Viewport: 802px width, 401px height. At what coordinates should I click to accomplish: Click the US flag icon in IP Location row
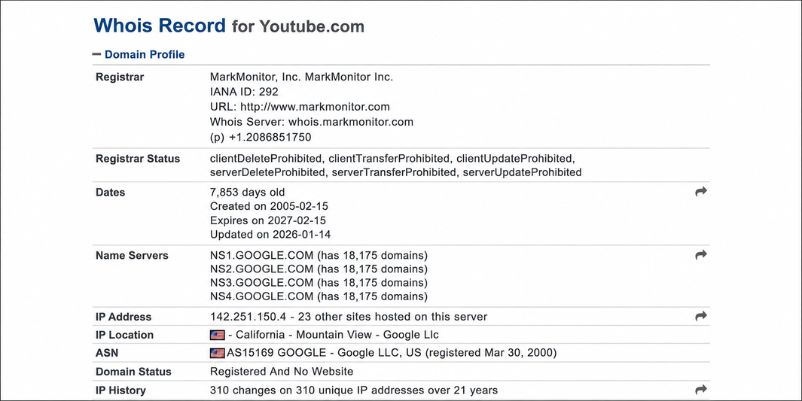tap(217, 335)
